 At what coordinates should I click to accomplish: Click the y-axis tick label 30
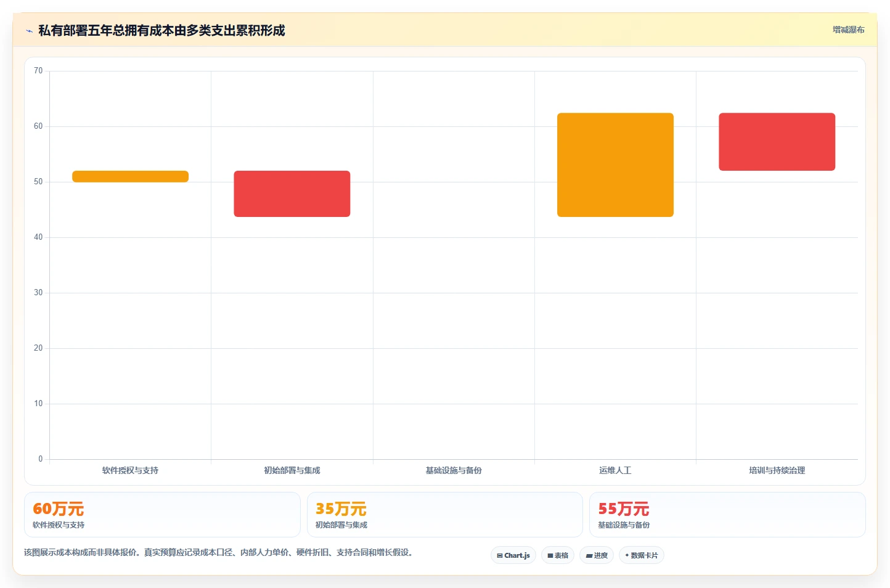point(38,293)
